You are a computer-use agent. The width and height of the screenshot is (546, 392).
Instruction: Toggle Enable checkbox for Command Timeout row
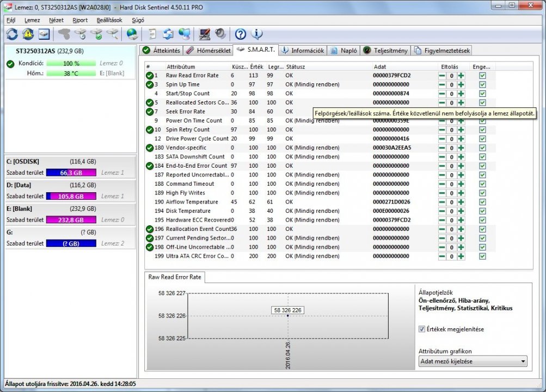click(482, 184)
